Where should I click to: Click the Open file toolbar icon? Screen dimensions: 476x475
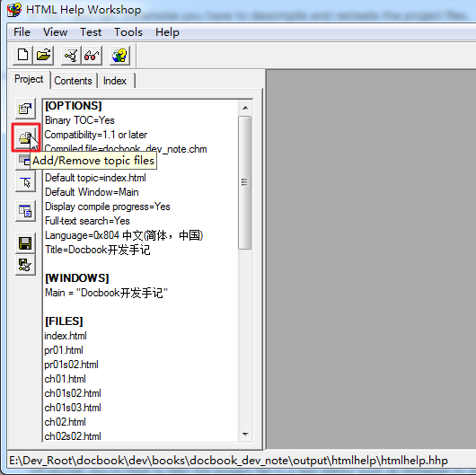coord(44,56)
